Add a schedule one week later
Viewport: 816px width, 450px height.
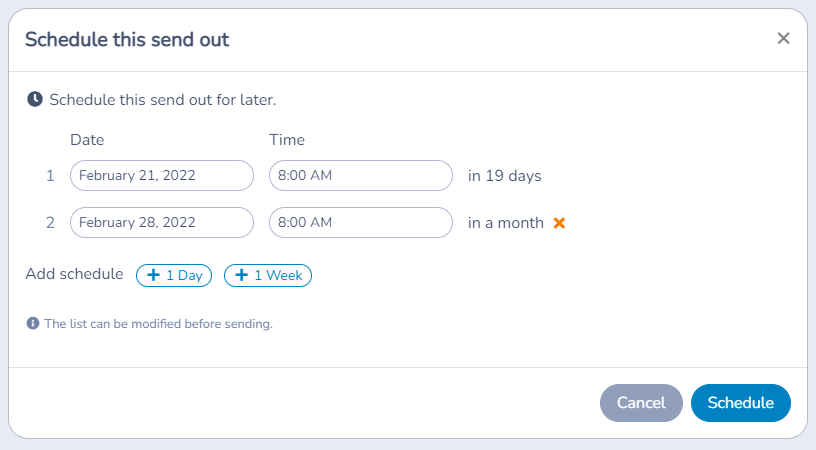tap(268, 275)
